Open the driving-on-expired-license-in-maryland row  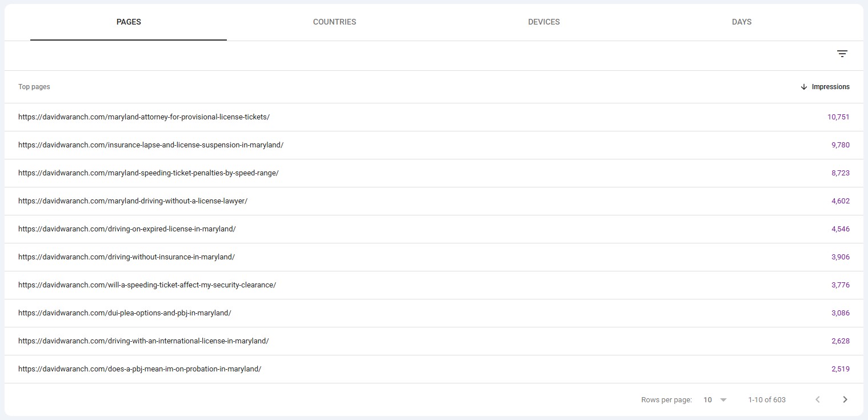[434, 229]
